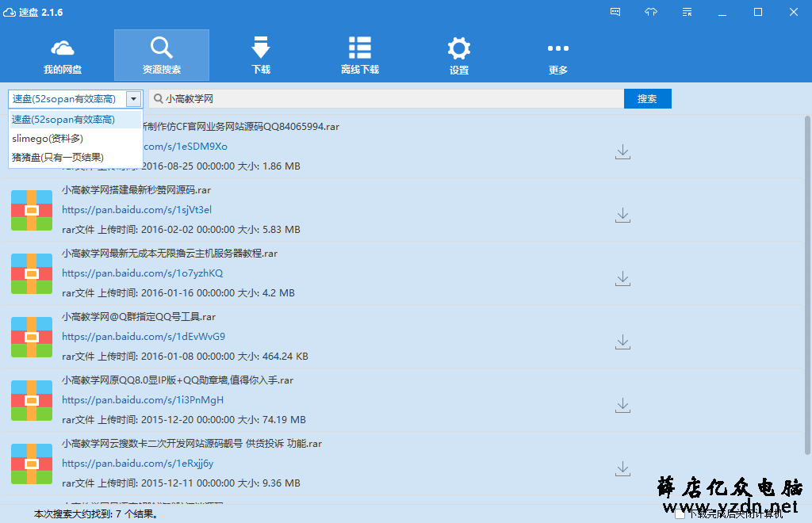Open link https://pan.baidu.com/s/1eRxjj6y

(x=138, y=464)
